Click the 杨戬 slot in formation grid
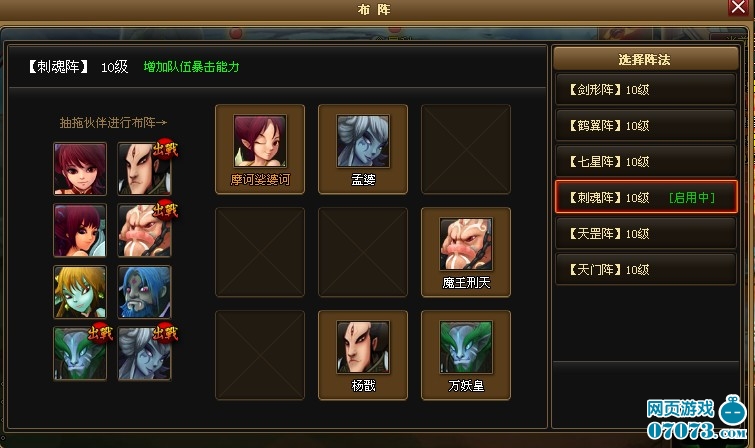755x448 pixels. (x=363, y=355)
